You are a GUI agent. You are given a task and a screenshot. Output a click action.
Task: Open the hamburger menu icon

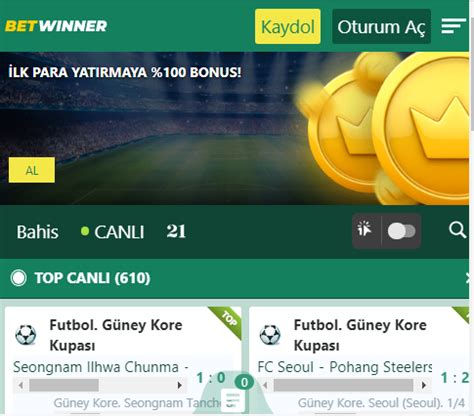tap(453, 26)
